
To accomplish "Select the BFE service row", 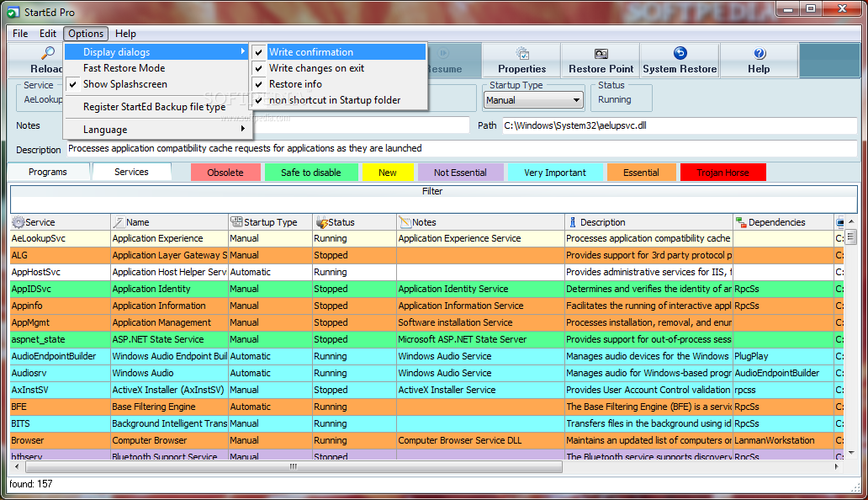I will (426, 407).
